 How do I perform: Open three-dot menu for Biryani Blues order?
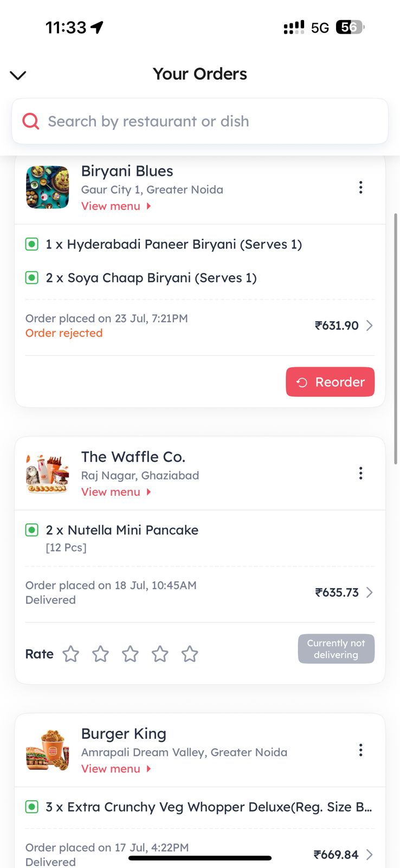coord(360,188)
